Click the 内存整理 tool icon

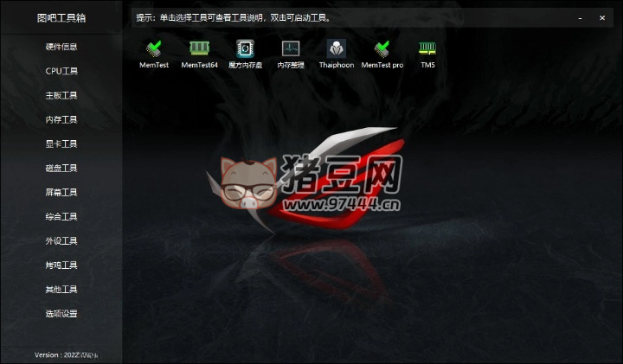pos(291,50)
